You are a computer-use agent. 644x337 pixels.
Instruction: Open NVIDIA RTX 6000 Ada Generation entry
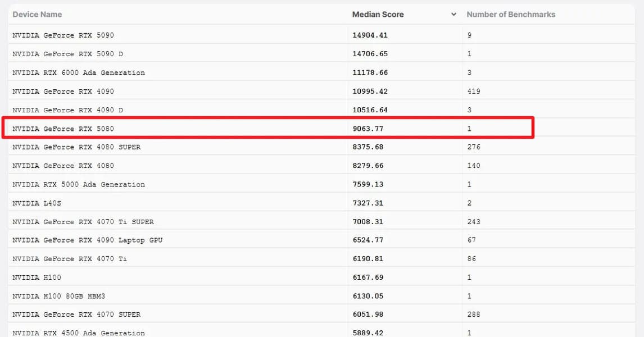[79, 72]
